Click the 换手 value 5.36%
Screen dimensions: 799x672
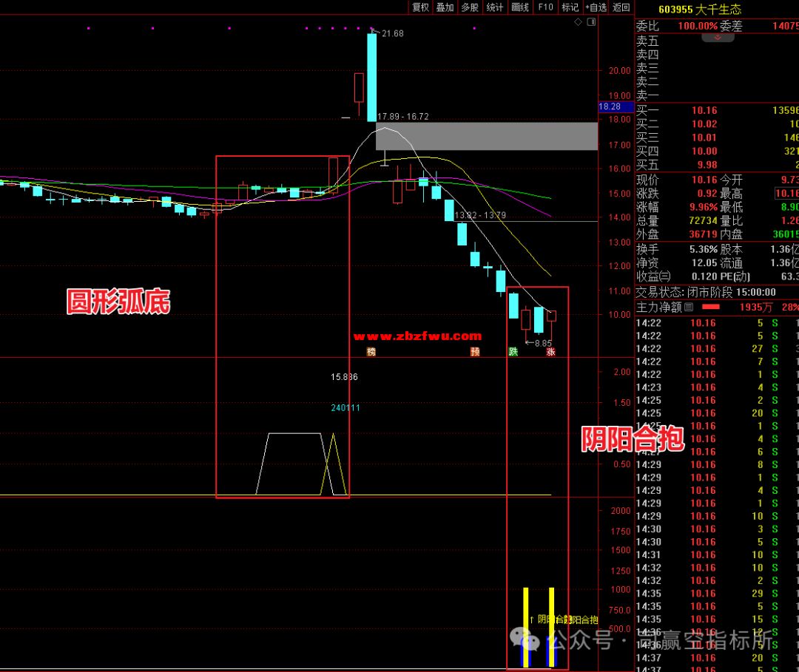[704, 249]
